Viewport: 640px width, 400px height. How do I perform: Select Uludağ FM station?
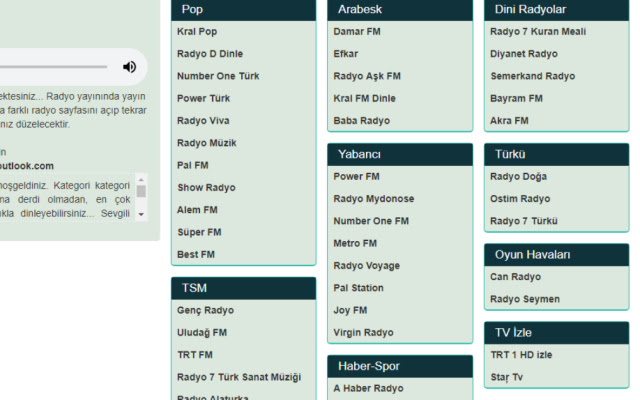pyautogui.click(x=202, y=333)
